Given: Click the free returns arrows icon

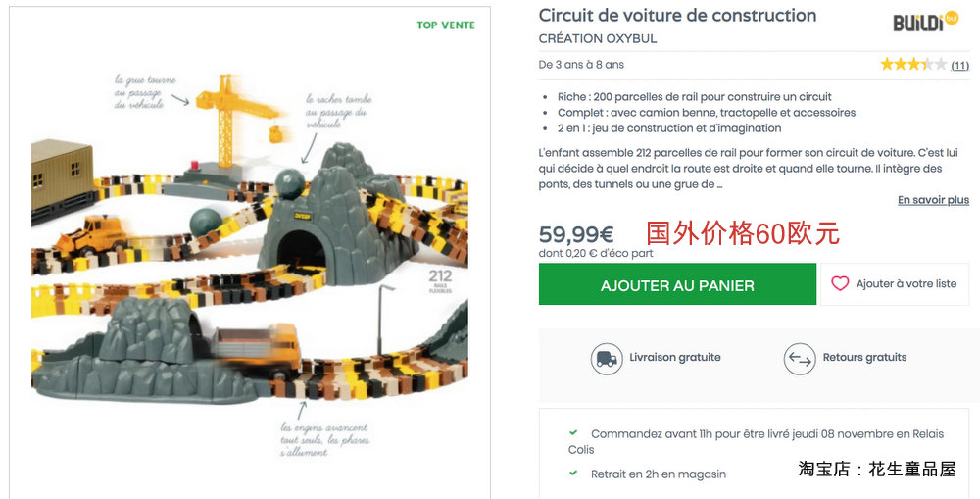Looking at the screenshot, I should [800, 359].
